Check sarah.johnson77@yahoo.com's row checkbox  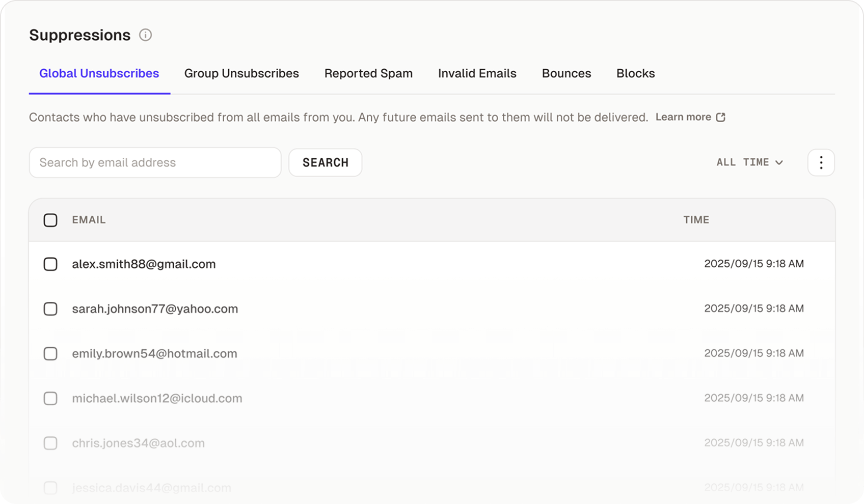(50, 309)
